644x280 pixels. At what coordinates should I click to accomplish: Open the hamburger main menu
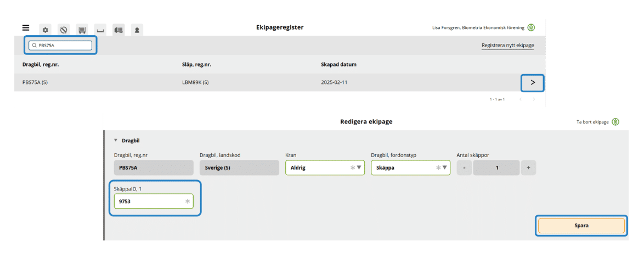(26, 28)
